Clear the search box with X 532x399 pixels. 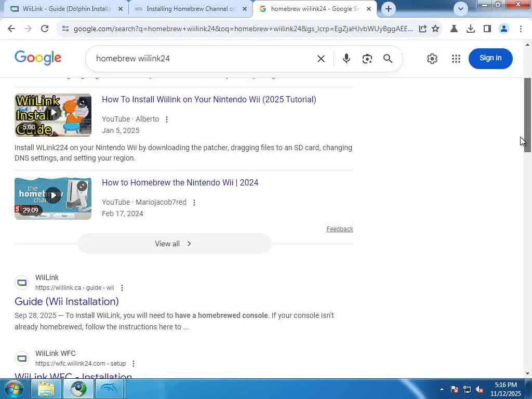321,59
